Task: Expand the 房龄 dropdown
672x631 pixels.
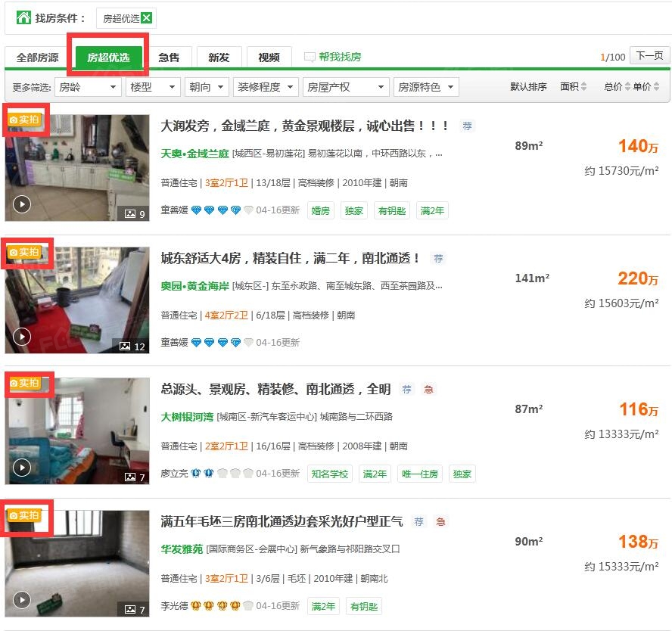Action: (x=89, y=87)
